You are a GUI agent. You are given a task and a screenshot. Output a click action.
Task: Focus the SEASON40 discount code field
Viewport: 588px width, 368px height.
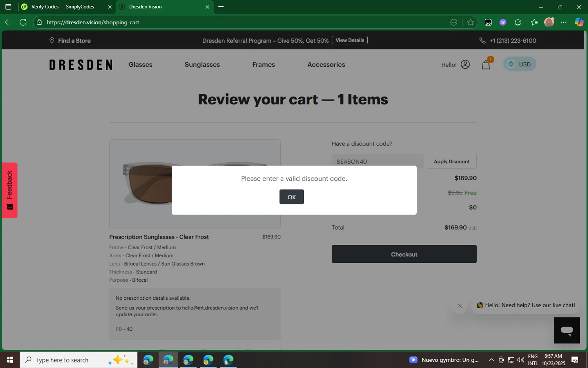(377, 161)
